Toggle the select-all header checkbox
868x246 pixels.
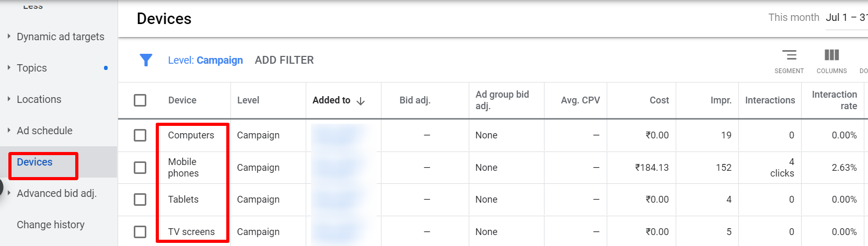(x=140, y=100)
